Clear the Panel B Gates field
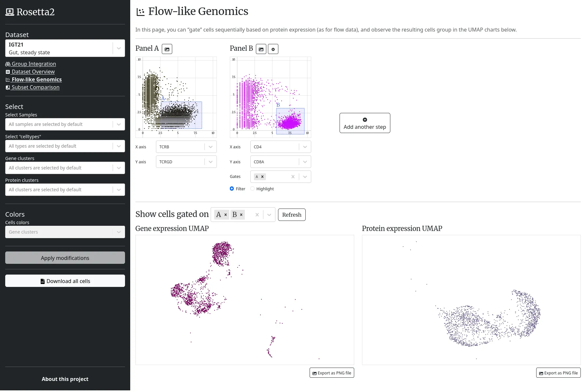586x392 pixels. click(293, 177)
